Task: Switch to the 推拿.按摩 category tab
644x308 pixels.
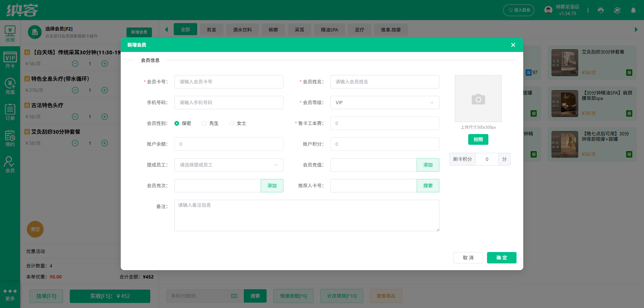Action: (x=391, y=29)
